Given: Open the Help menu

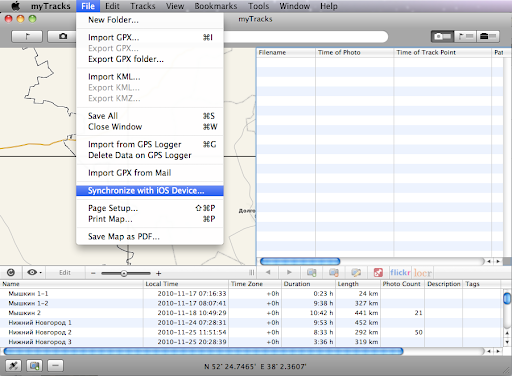Looking at the screenshot, I should tap(329, 6).
